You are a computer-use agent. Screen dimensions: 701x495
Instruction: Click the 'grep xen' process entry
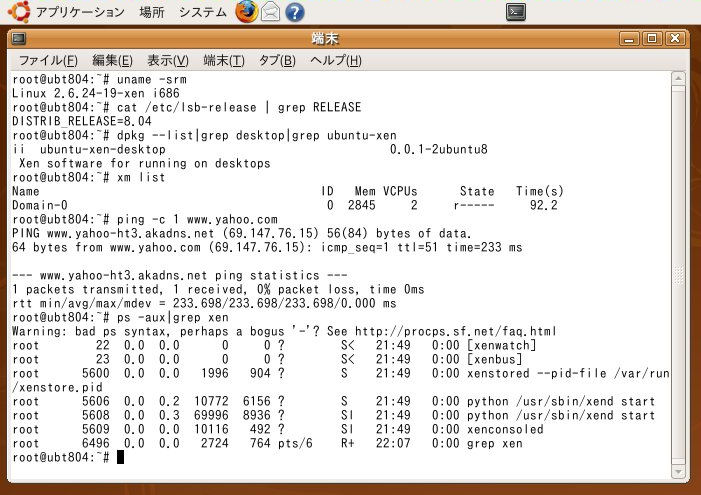(494, 444)
